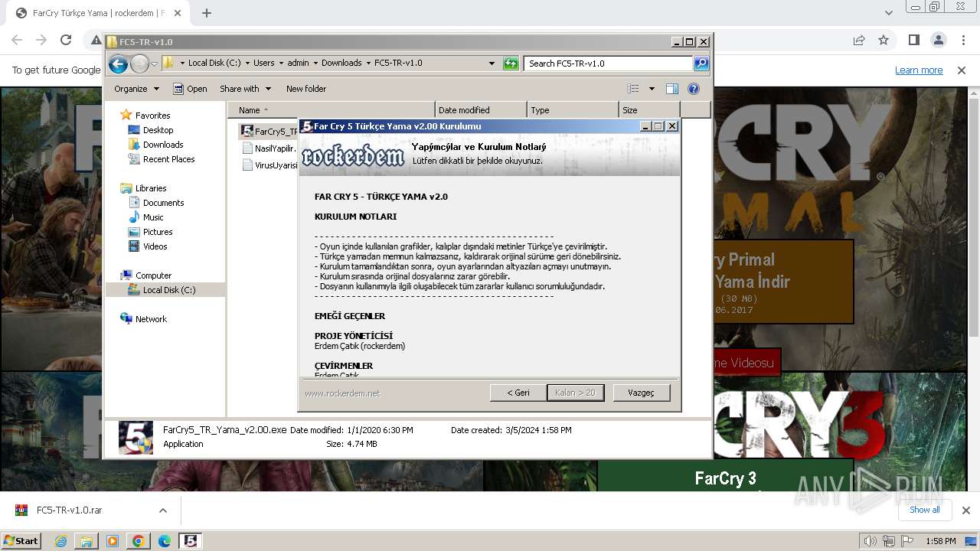
Task: Open the recent pages dropdown next to Forward
Action: pos(154,64)
